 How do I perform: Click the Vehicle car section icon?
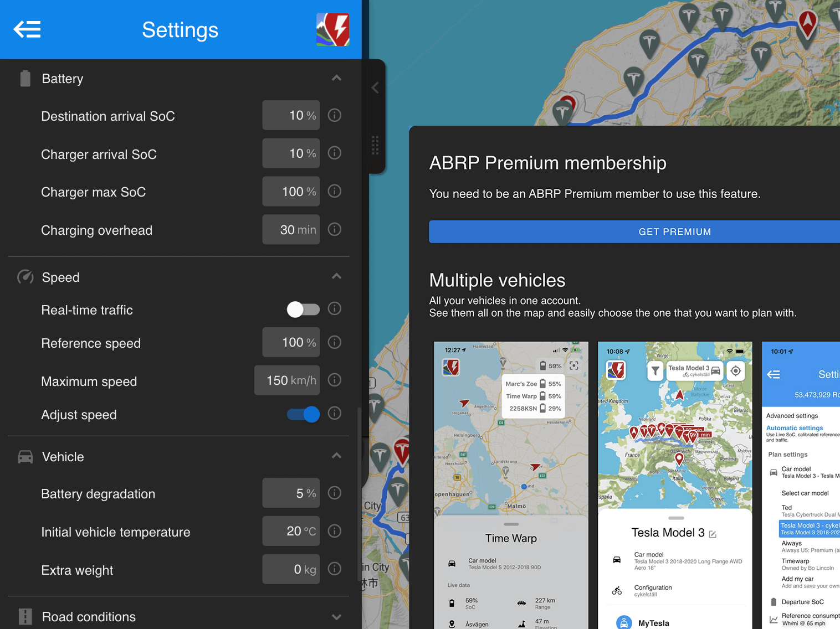pos(25,457)
